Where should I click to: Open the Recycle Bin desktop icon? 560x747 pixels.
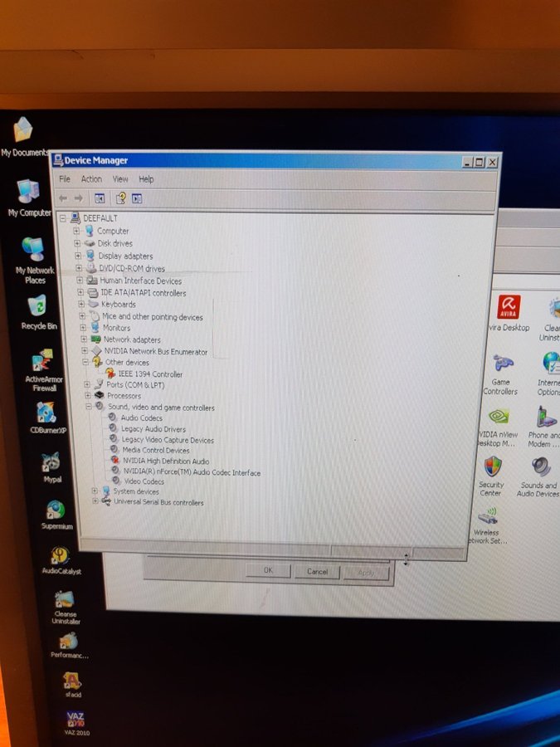coord(38,311)
